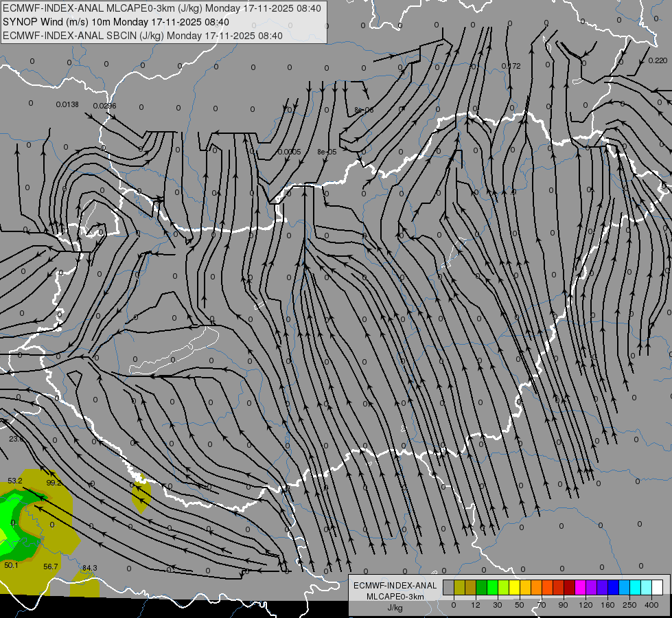Click the legend tick label 90

click(563, 605)
